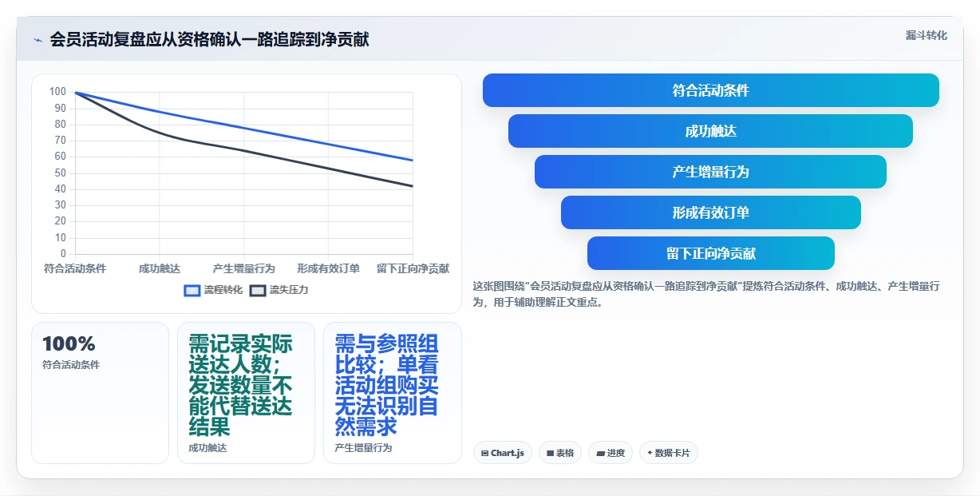
Task: Toggle the 流失压力 legend entry
Action: [x=279, y=290]
